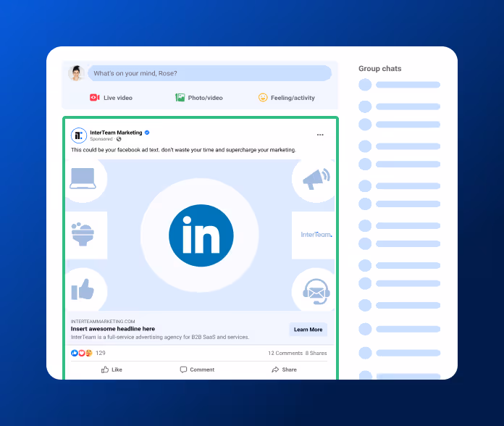
Task: Open InterTeam Marketing page logo
Action: pyautogui.click(x=79, y=135)
